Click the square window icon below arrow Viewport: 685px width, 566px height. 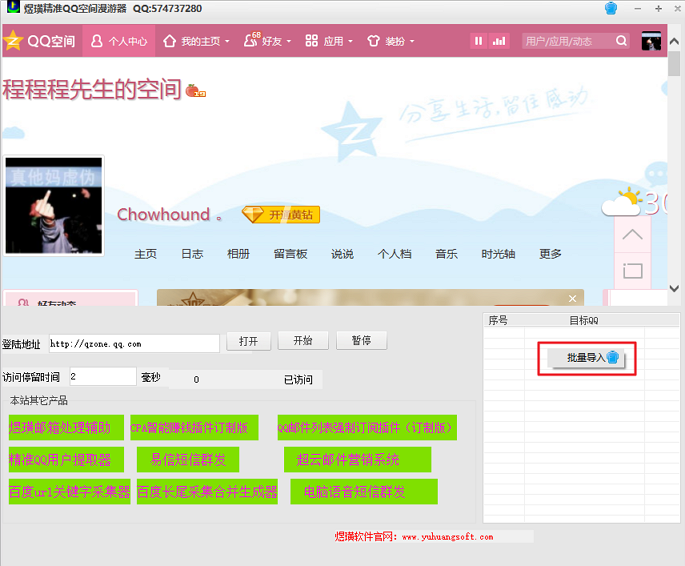coord(632,271)
